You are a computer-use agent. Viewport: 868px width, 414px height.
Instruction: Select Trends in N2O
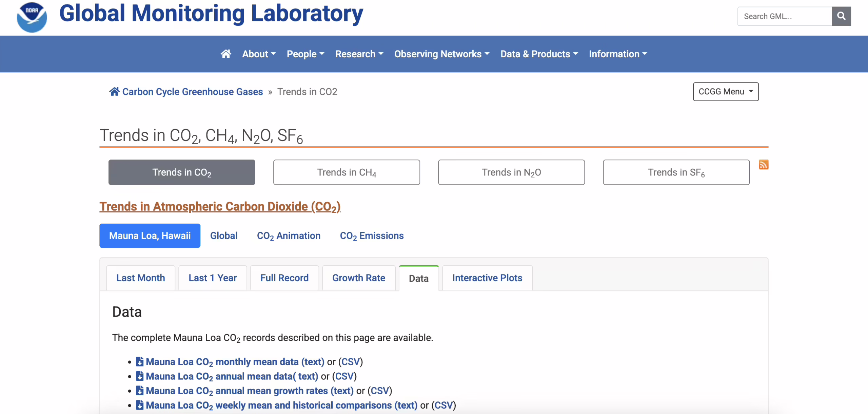point(511,172)
